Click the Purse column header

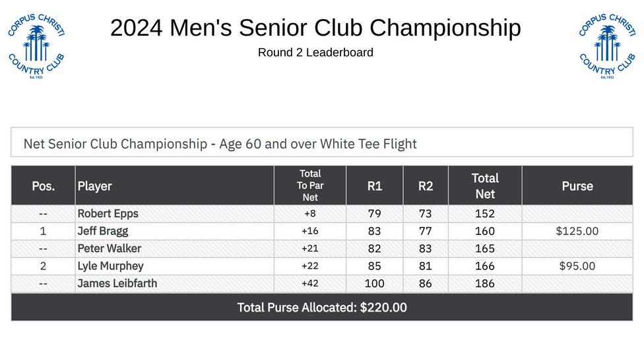pyautogui.click(x=577, y=186)
